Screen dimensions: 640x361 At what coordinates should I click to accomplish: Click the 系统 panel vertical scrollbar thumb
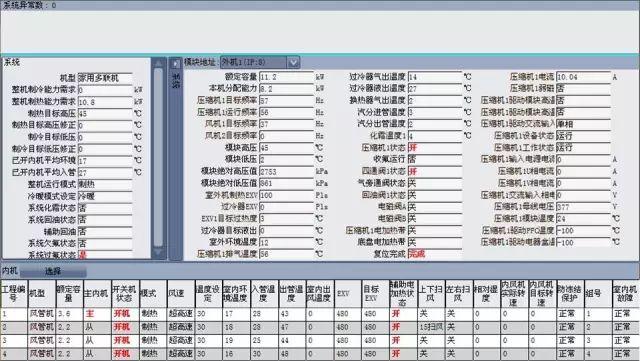click(158, 157)
